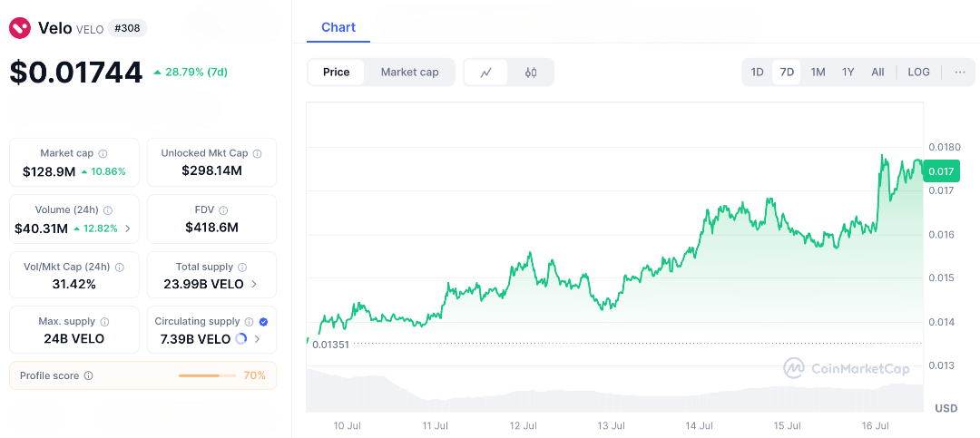This screenshot has height=438, width=980.
Task: Expand the Circulating supply details chevron
Action: 258,339
